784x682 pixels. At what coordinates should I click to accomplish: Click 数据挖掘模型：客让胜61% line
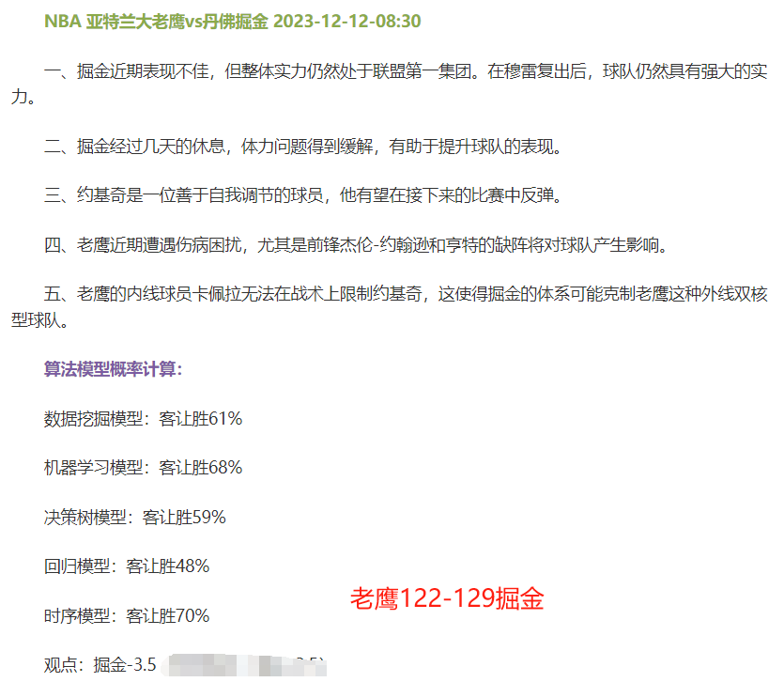143,418
